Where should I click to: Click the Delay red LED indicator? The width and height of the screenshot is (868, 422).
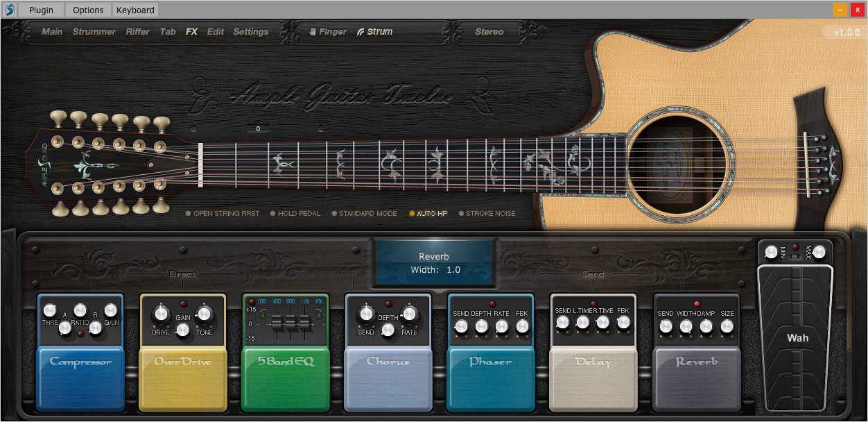(593, 304)
